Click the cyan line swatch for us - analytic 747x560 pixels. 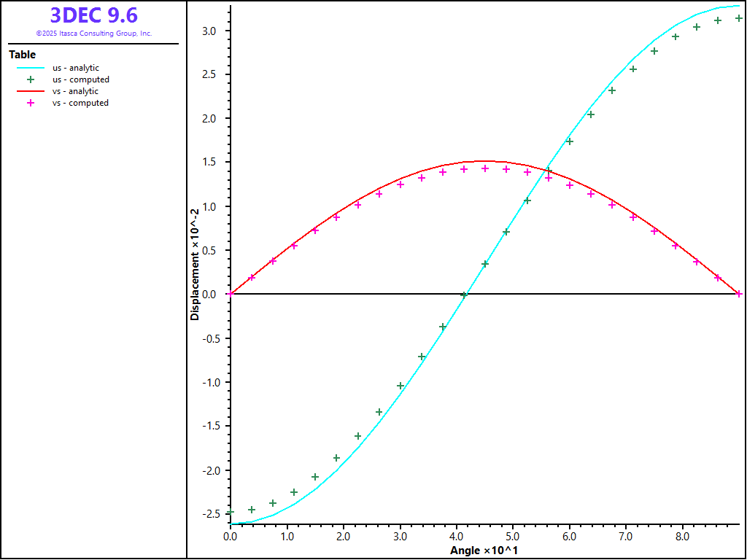pos(31,68)
